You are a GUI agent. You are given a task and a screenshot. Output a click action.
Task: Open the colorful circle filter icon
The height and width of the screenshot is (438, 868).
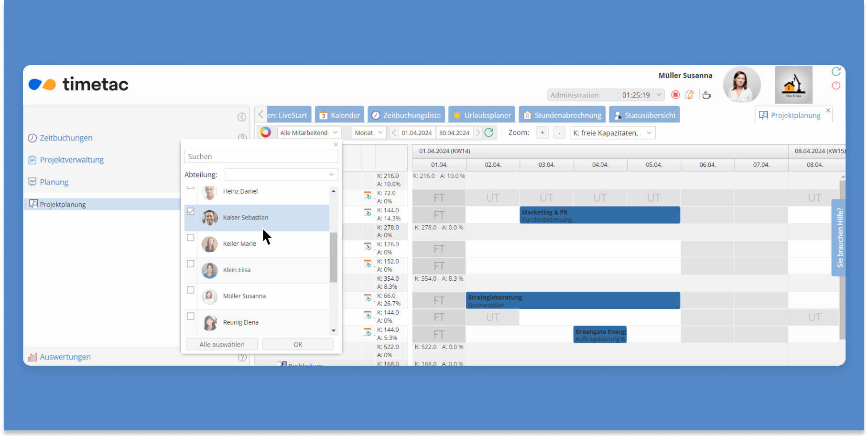tap(266, 132)
